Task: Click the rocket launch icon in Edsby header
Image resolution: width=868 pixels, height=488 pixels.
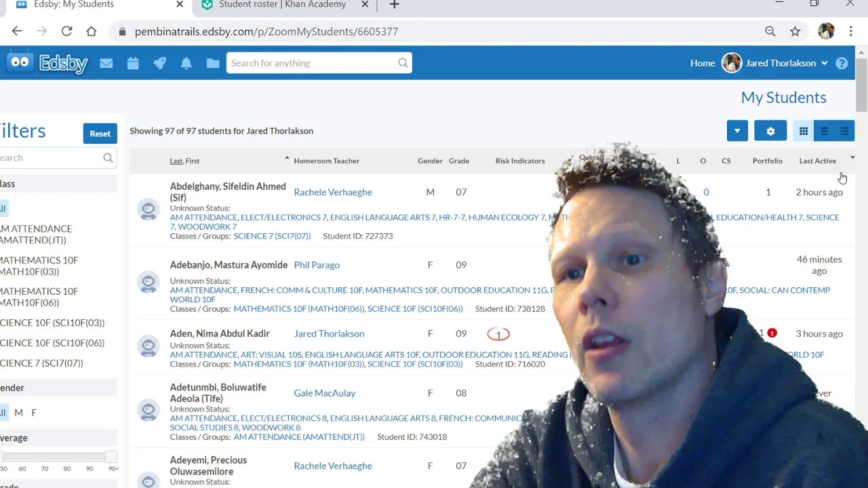Action: coord(159,63)
